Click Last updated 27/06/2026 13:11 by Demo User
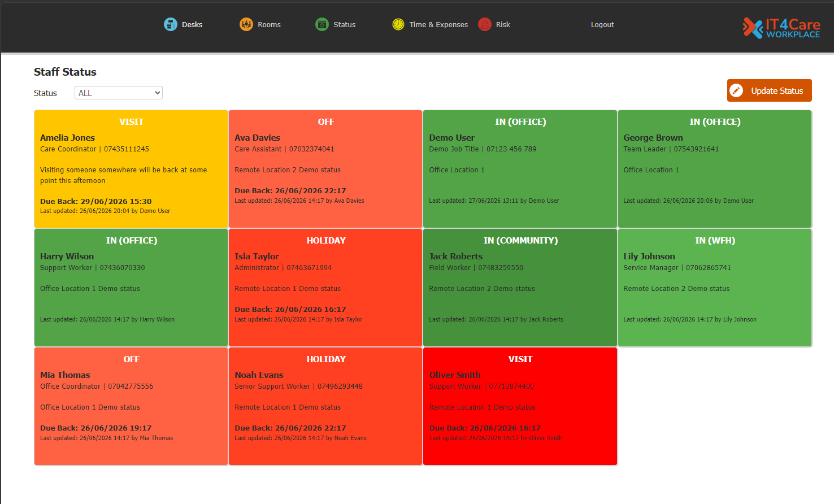834x504 pixels. coord(494,201)
